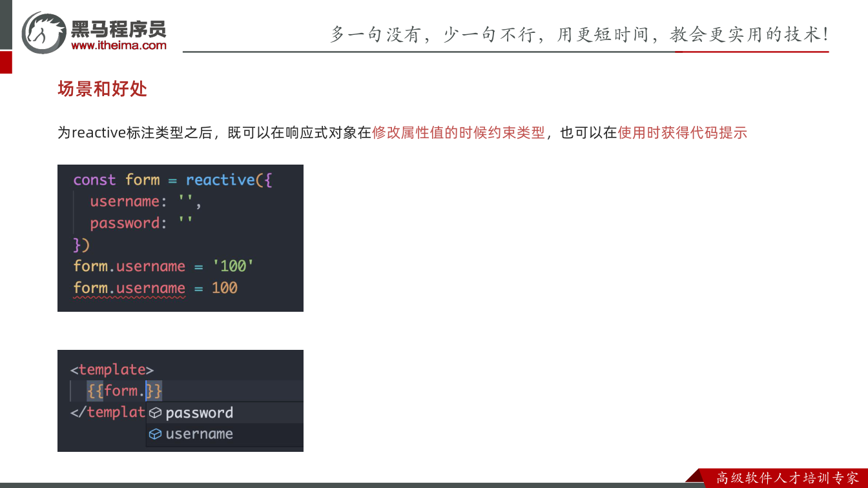Click the red block on left edge
The image size is (868, 488).
coord(6,62)
